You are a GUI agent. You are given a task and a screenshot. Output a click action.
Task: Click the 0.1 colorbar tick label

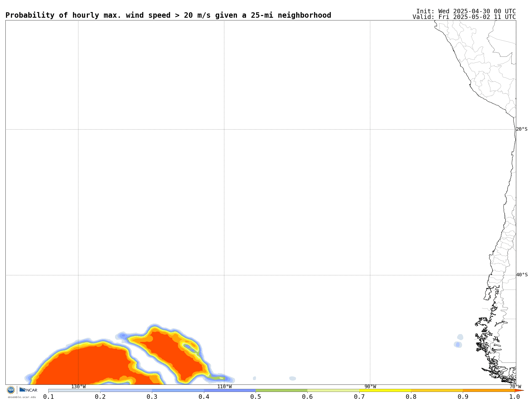click(49, 397)
